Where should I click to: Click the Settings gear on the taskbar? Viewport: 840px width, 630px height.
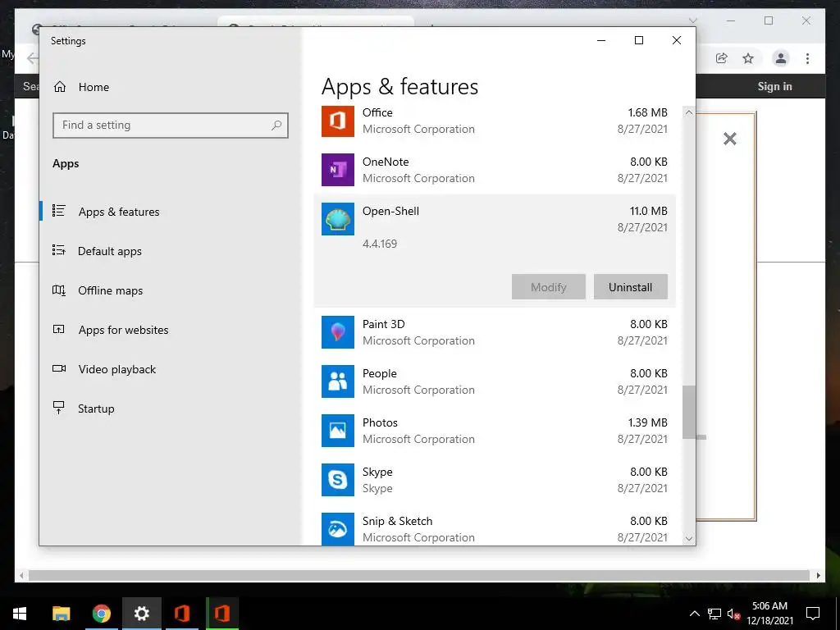(x=141, y=614)
